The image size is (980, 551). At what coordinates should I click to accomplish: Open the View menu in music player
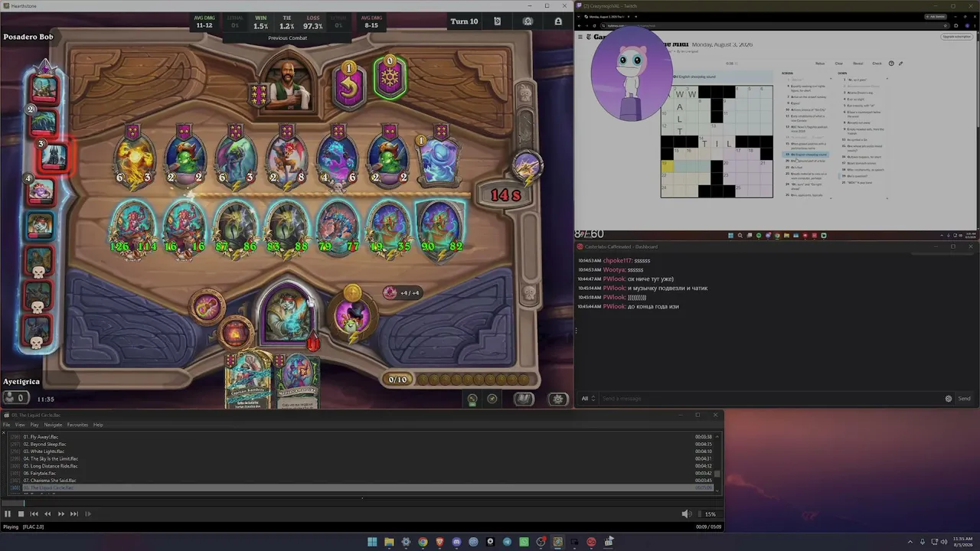point(20,425)
